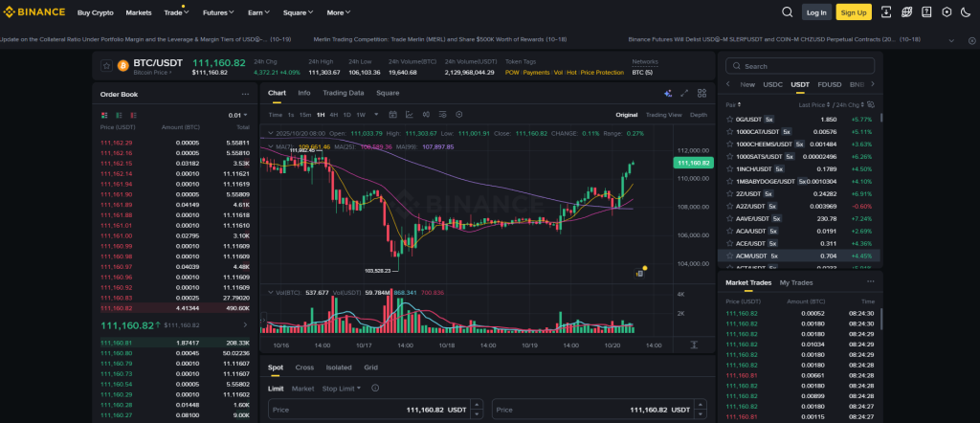Open the technical indicators icon
Image resolution: width=980 pixels, height=423 pixels.
[442, 114]
